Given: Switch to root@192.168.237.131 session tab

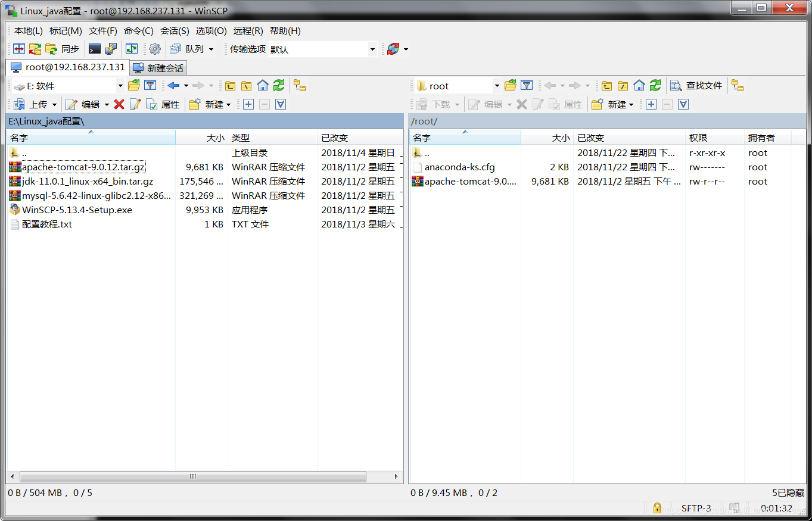Looking at the screenshot, I should tap(68, 67).
